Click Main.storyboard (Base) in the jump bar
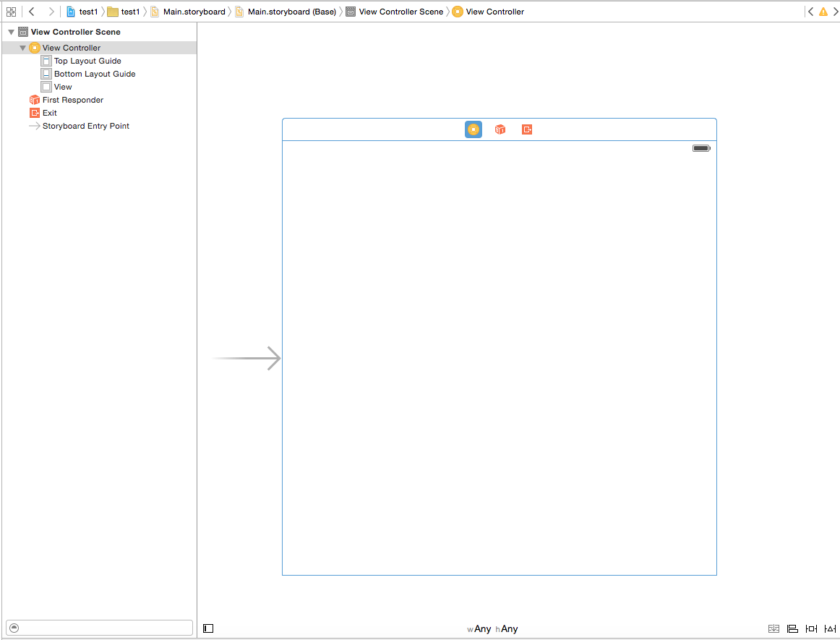The image size is (840, 640). pos(291,12)
